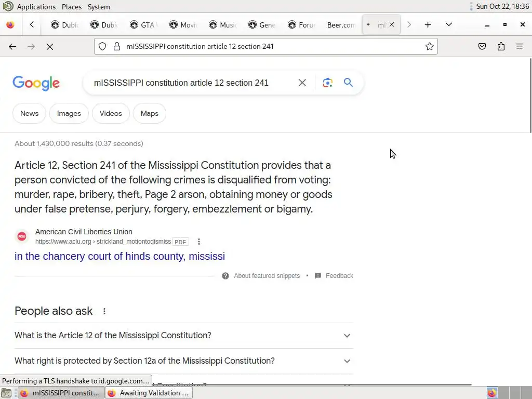Save the page to Pocket
The height and width of the screenshot is (399, 532).
pos(482,46)
